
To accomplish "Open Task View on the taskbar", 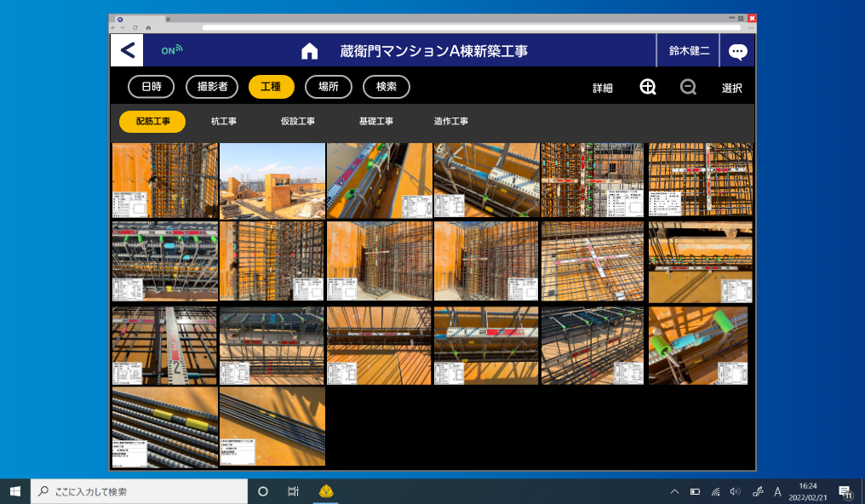I will [294, 491].
